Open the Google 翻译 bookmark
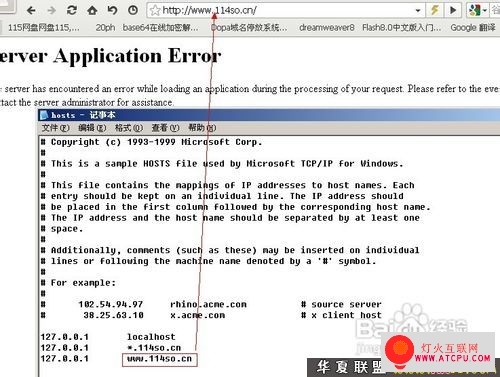Image resolution: width=500 pixels, height=377 pixels. [x=473, y=28]
